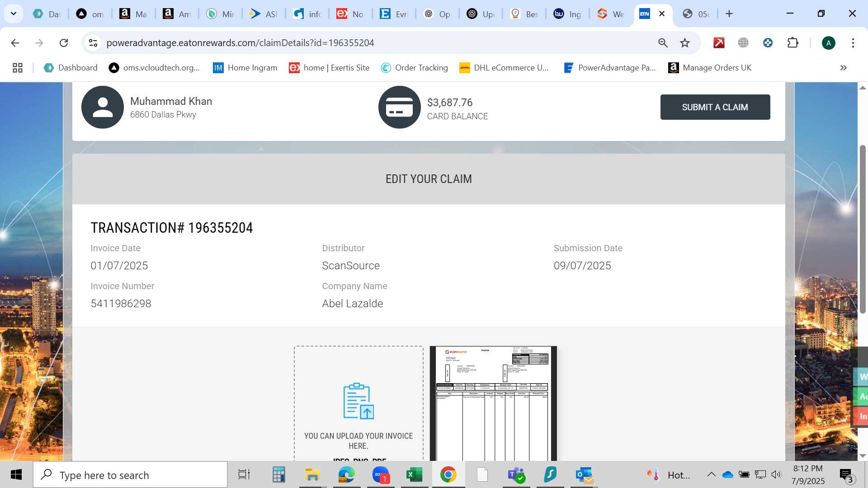
Task: Switch to the Ing tab
Action: click(x=567, y=14)
